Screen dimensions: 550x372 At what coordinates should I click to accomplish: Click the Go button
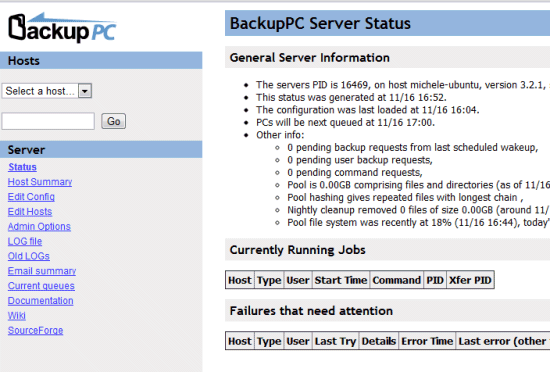(x=114, y=121)
